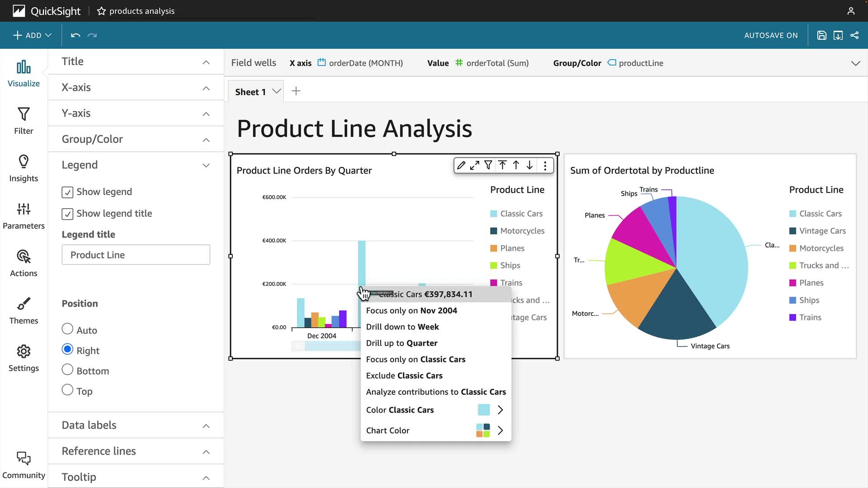Uncheck the Show legend checkbox
This screenshot has height=488, width=868.
click(x=67, y=192)
